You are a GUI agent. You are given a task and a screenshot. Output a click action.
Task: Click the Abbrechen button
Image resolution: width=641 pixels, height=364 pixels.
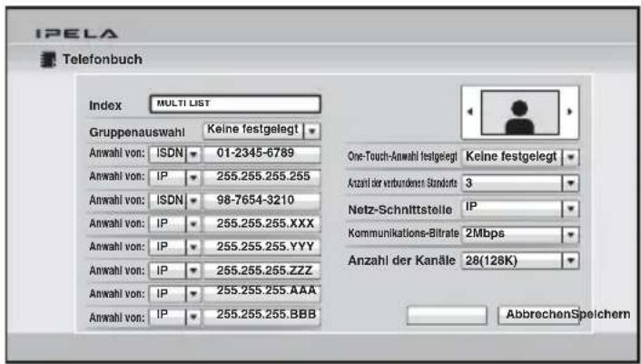tap(538, 315)
